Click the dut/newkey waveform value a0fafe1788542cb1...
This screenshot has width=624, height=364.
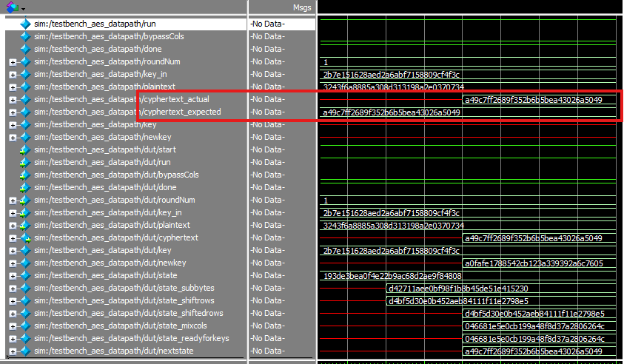point(533,263)
